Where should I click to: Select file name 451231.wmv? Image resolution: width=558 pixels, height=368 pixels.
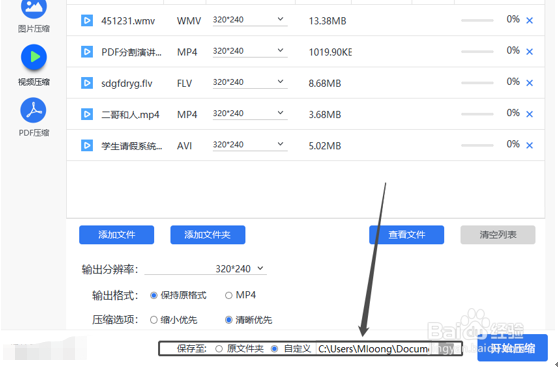click(x=128, y=21)
